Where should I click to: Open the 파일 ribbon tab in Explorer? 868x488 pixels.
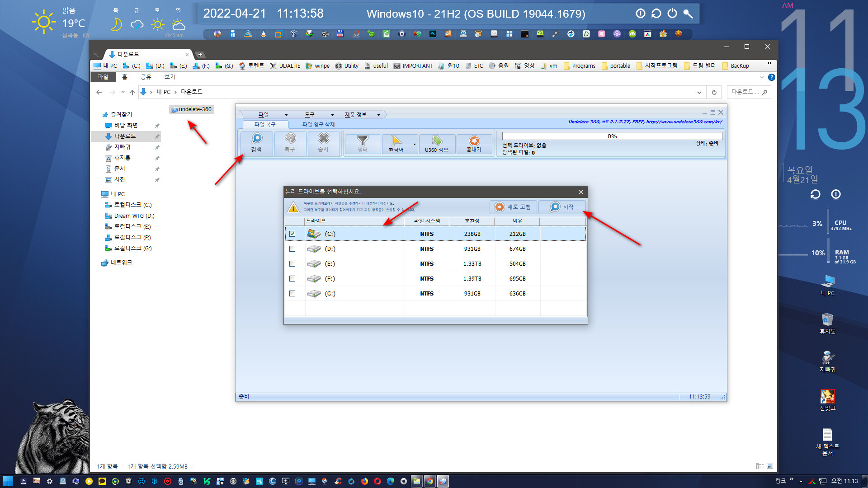[103, 77]
